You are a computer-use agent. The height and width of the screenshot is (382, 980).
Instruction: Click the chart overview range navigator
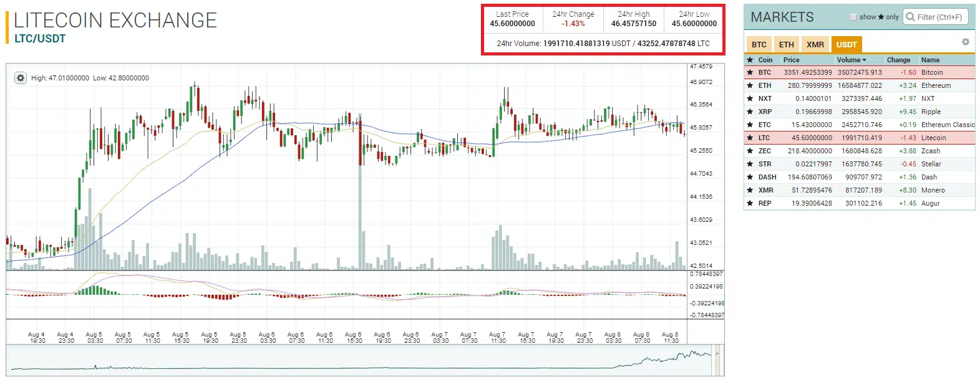click(x=365, y=360)
